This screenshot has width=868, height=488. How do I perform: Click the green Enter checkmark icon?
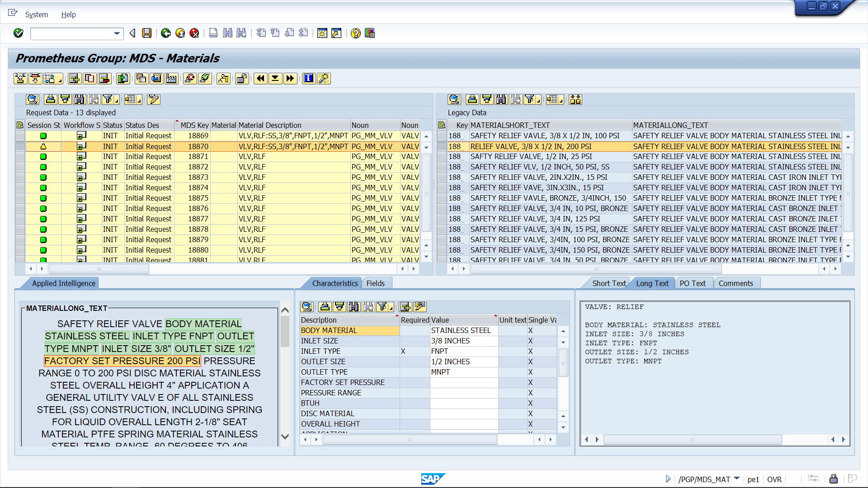coord(19,33)
